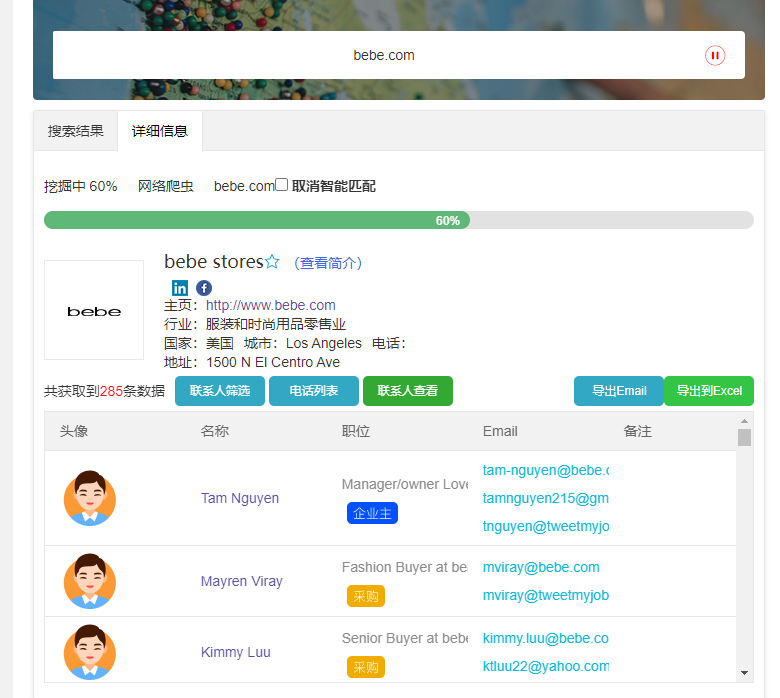
Task: Click 采购 tag on Kimmy Luu
Action: (x=366, y=667)
